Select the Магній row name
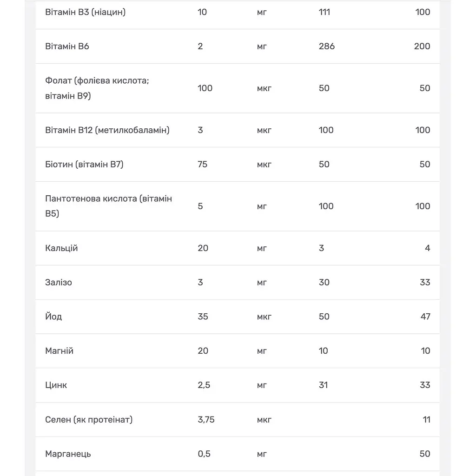476x476 pixels. click(x=59, y=351)
